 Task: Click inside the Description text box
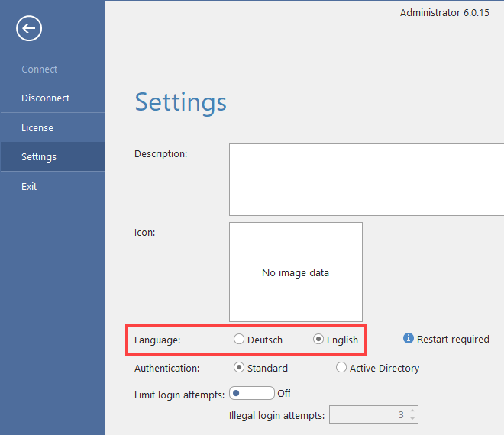pyautogui.click(x=367, y=180)
